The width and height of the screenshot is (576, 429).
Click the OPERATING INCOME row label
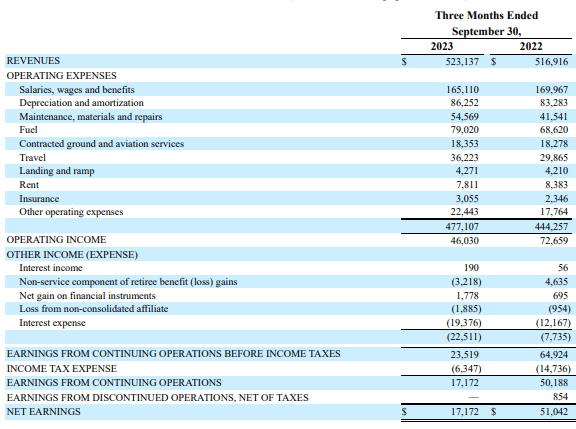[x=56, y=240]
